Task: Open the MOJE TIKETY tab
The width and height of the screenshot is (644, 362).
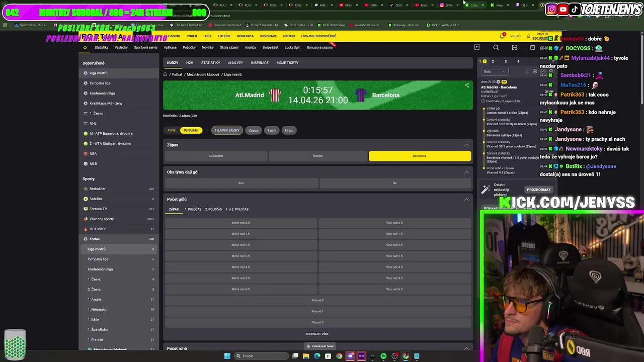Action: pos(287,63)
